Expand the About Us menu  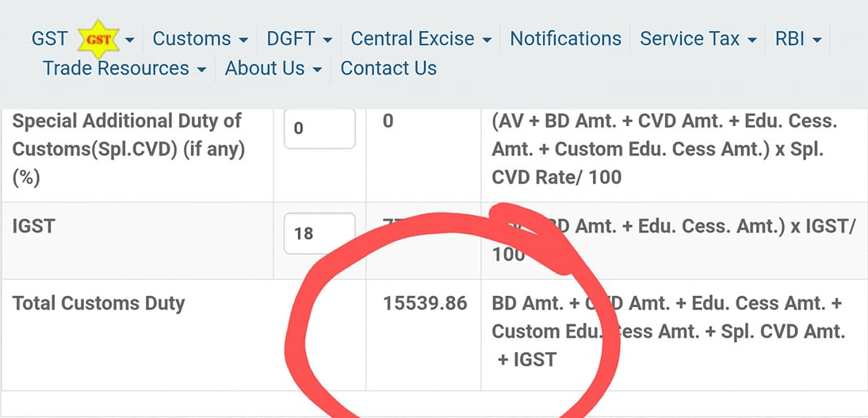pos(273,68)
